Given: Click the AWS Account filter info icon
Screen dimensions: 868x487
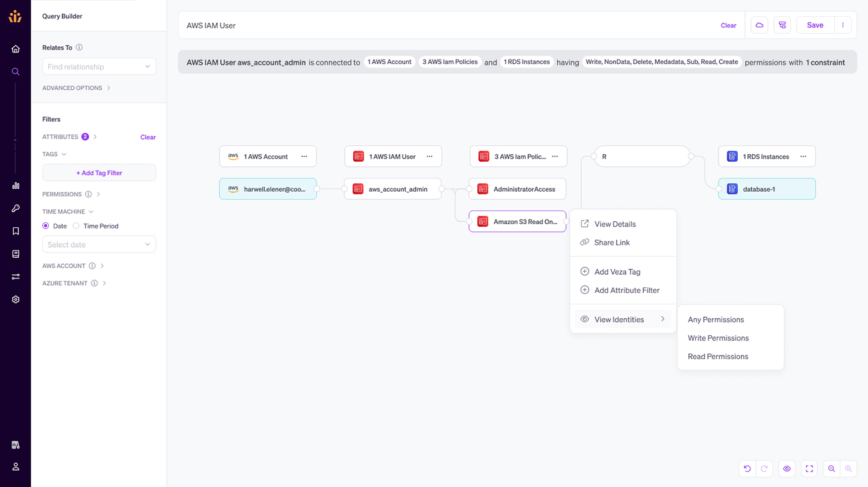Looking at the screenshot, I should click(x=92, y=266).
